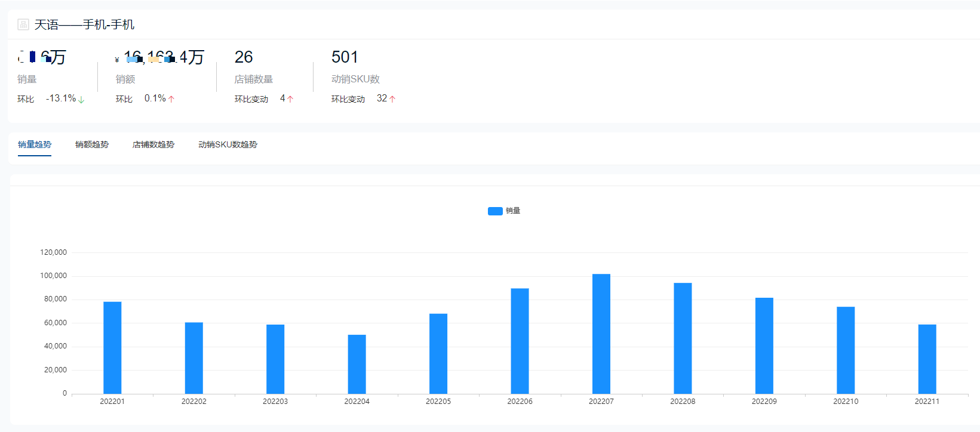The image size is (980, 432).
Task: Click the down arrow beside -13.1%
Action: click(81, 100)
